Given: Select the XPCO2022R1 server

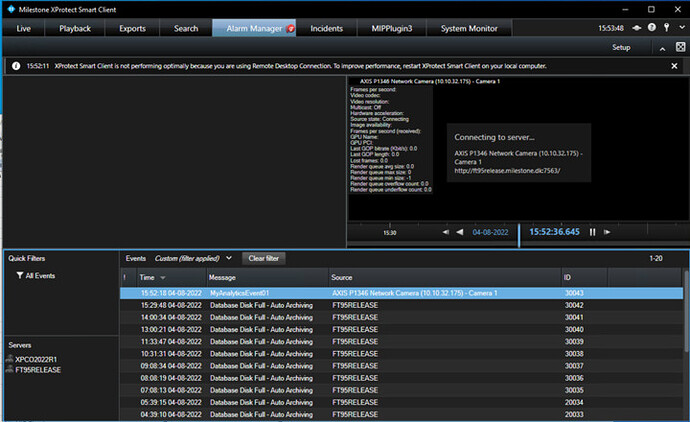Looking at the screenshot, I should [x=36, y=360].
